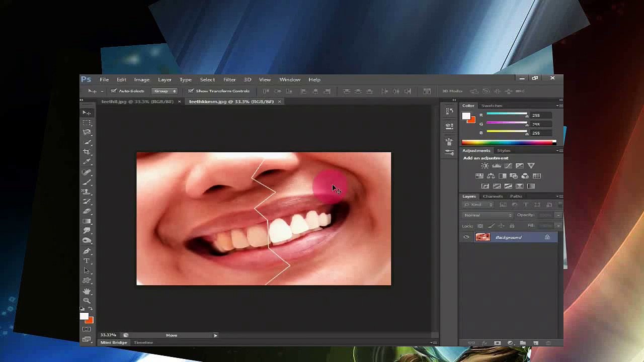This screenshot has height=362, width=644.
Task: Open the History panel icon
Action: pyautogui.click(x=449, y=111)
